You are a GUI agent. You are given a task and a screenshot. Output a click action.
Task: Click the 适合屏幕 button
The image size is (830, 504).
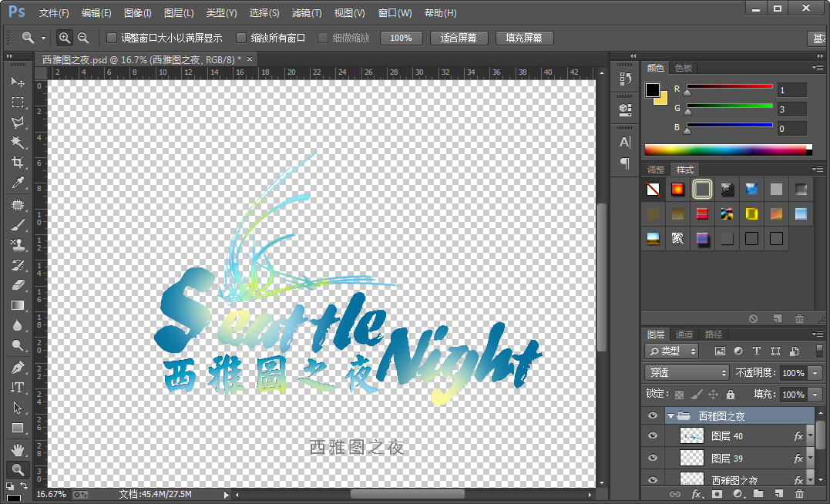[x=459, y=38]
